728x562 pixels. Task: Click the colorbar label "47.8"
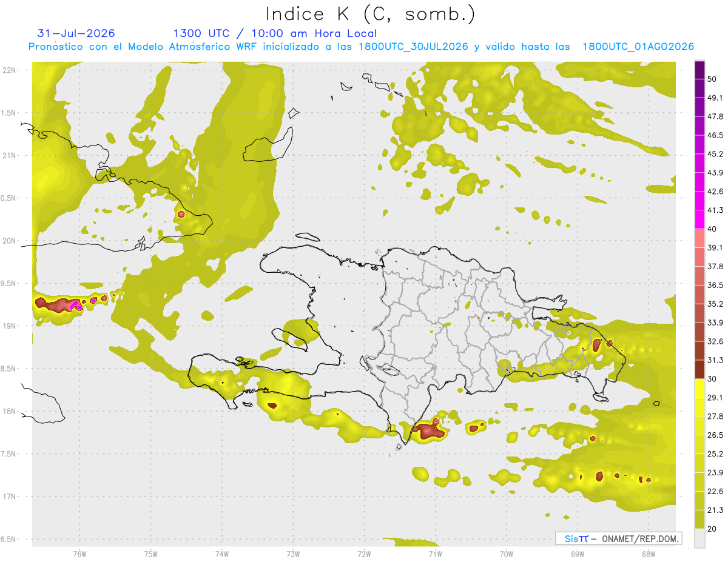point(715,116)
